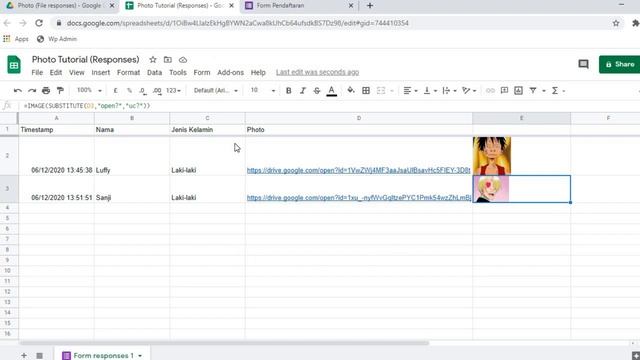Open horizontal align dropdown
Screen dimensions: 640x360
coord(410,91)
